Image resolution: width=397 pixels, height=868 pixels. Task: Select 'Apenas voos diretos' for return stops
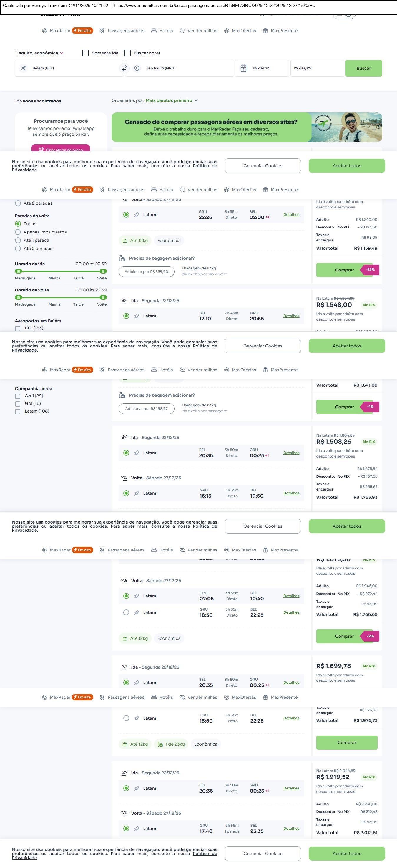click(x=18, y=232)
